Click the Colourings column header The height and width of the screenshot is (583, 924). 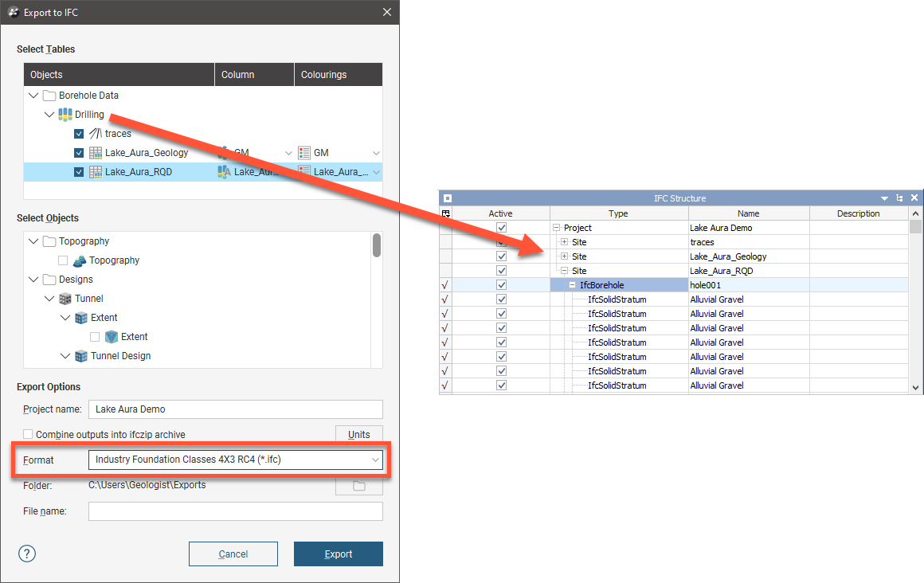click(x=323, y=75)
